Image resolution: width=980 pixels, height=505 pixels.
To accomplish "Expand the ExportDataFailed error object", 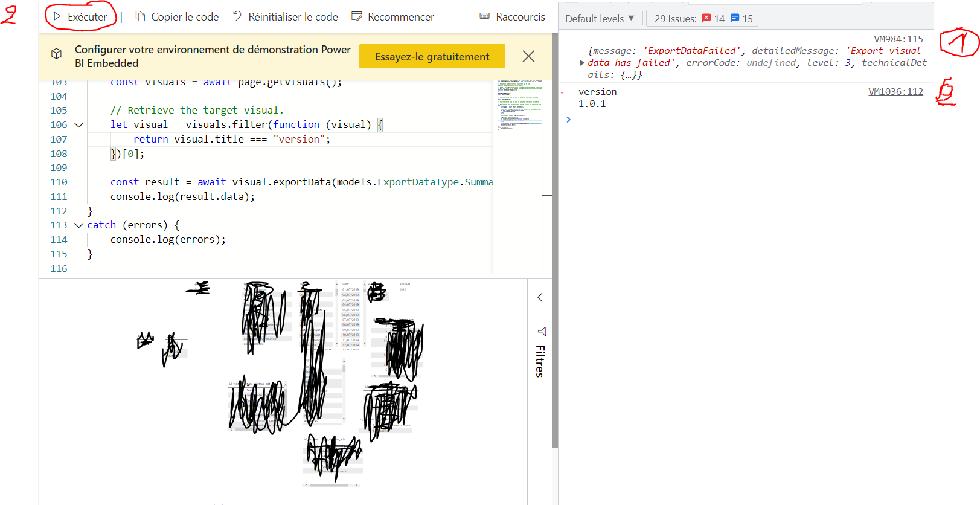I will [x=582, y=63].
